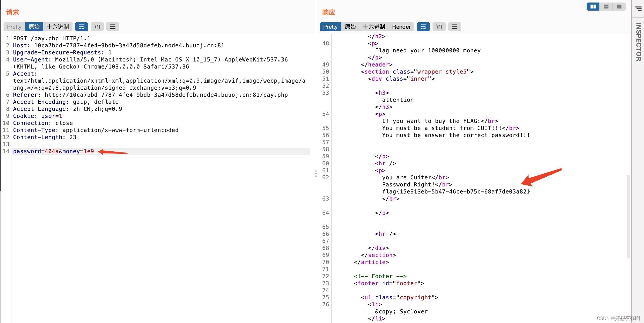Open the INSPECTOR vertical side panel
This screenshot has height=323, width=644.
[638, 42]
